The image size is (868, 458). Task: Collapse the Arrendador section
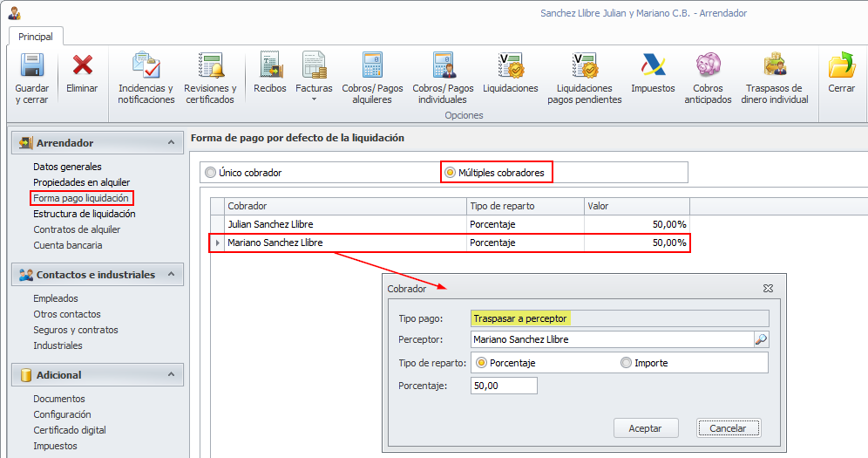[171, 143]
